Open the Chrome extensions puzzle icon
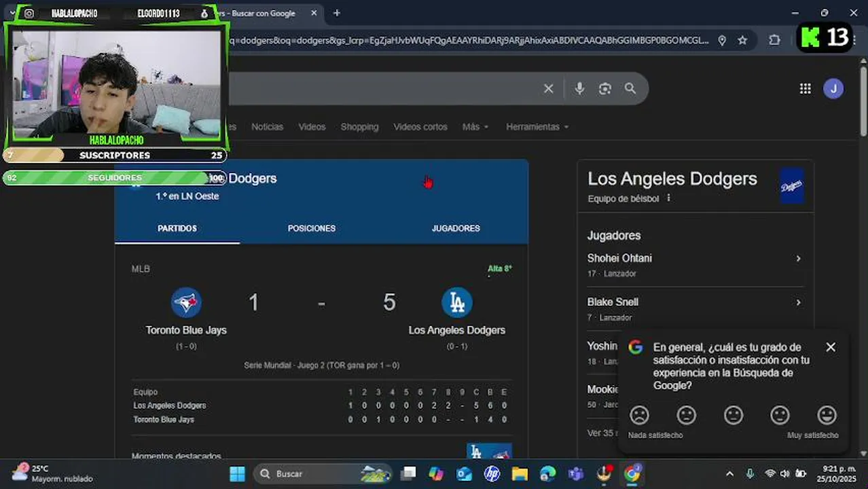The width and height of the screenshot is (868, 489). (774, 40)
